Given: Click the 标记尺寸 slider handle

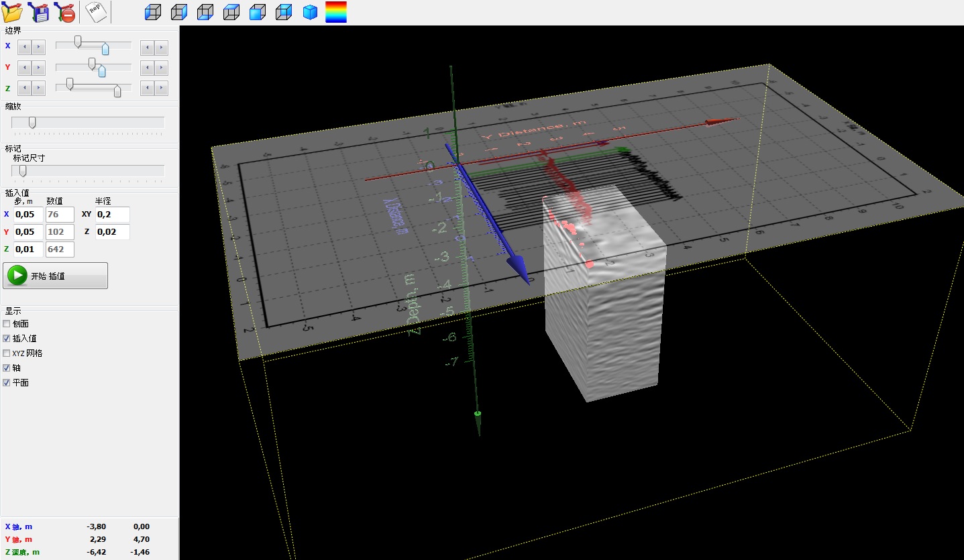Looking at the screenshot, I should click(x=22, y=170).
